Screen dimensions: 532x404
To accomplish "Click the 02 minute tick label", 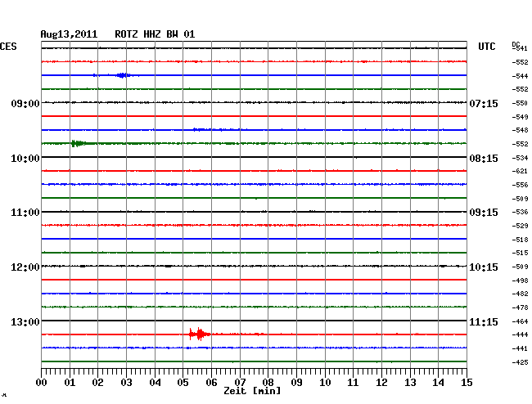I will pos(97,383).
